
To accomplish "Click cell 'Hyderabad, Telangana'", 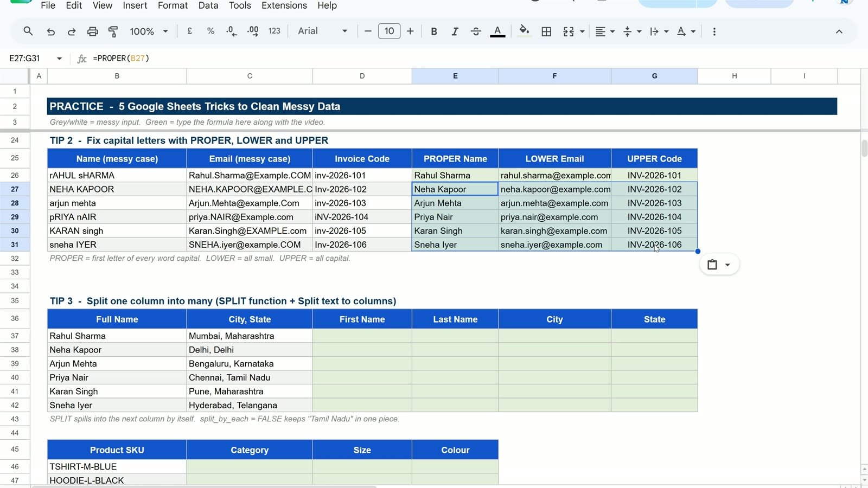I will (x=250, y=405).
